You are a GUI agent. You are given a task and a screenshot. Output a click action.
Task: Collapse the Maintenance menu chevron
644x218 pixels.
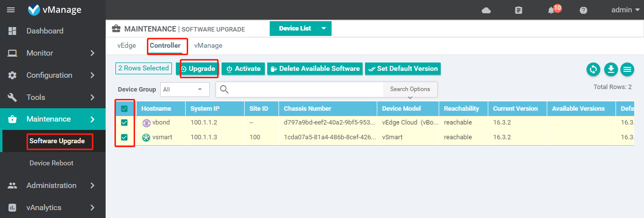pos(92,119)
